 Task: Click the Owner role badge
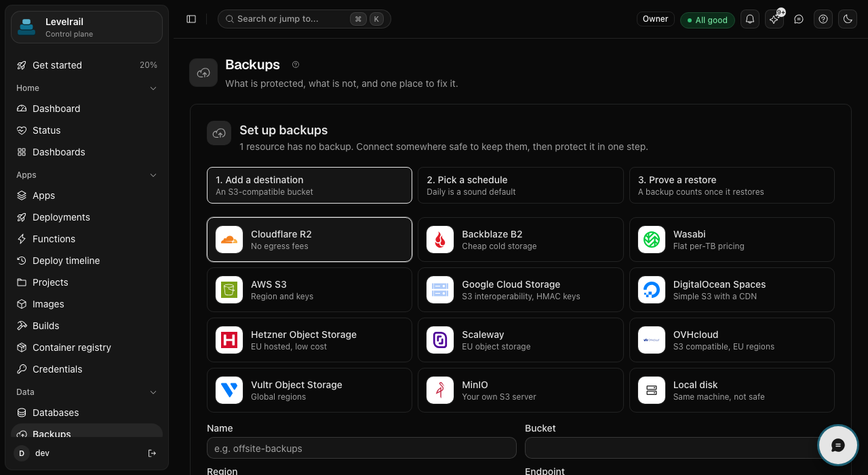[656, 19]
